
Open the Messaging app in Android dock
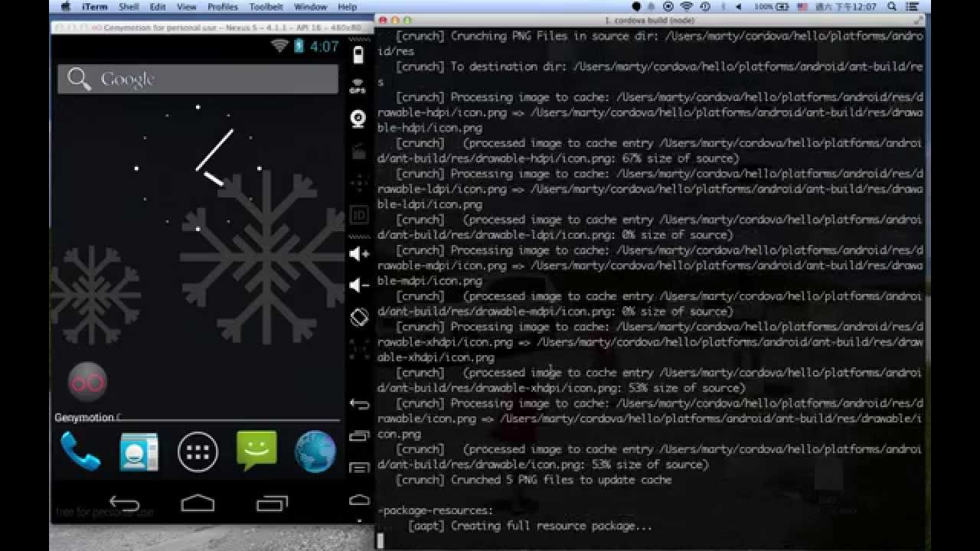[256, 452]
